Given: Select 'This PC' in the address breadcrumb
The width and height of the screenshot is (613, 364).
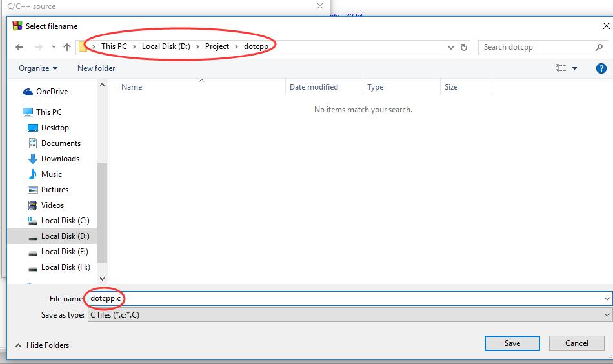Looking at the screenshot, I should pos(114,46).
